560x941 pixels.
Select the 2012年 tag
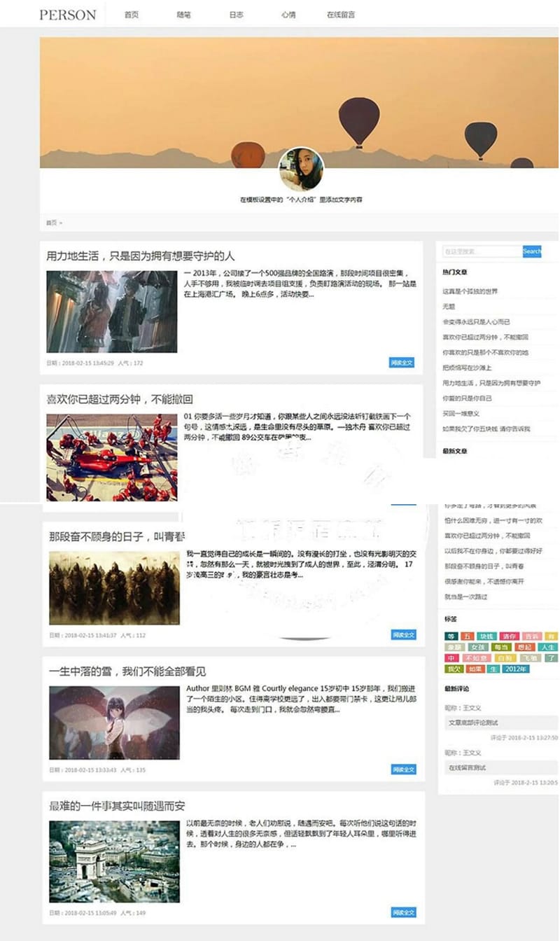pyautogui.click(x=515, y=668)
